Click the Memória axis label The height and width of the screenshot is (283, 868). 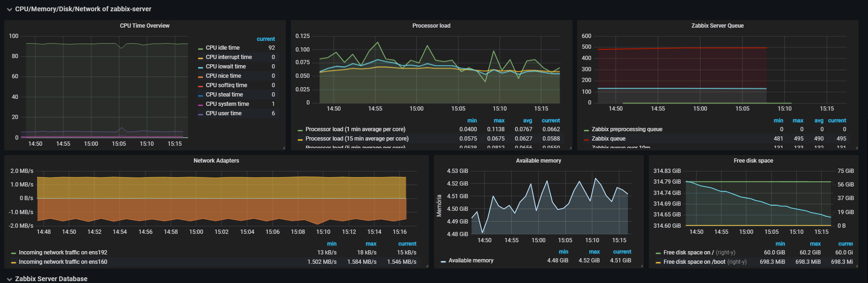point(439,206)
